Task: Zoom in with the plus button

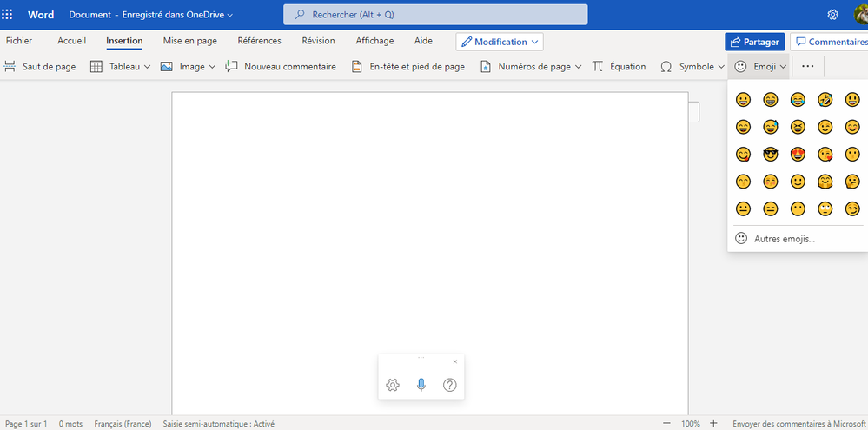Action: coord(713,423)
